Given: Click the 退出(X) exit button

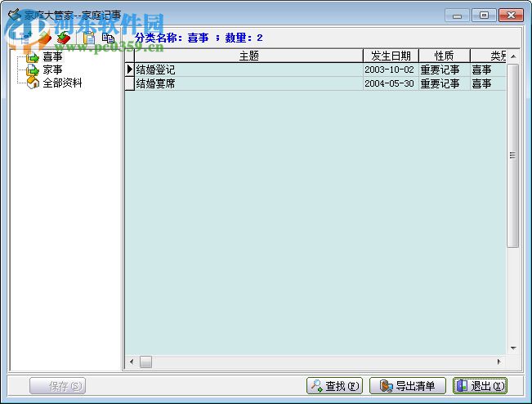Looking at the screenshot, I should (x=480, y=386).
